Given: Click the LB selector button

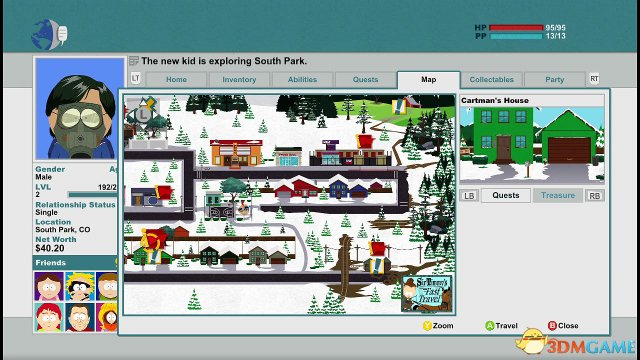Looking at the screenshot, I should click(469, 196).
